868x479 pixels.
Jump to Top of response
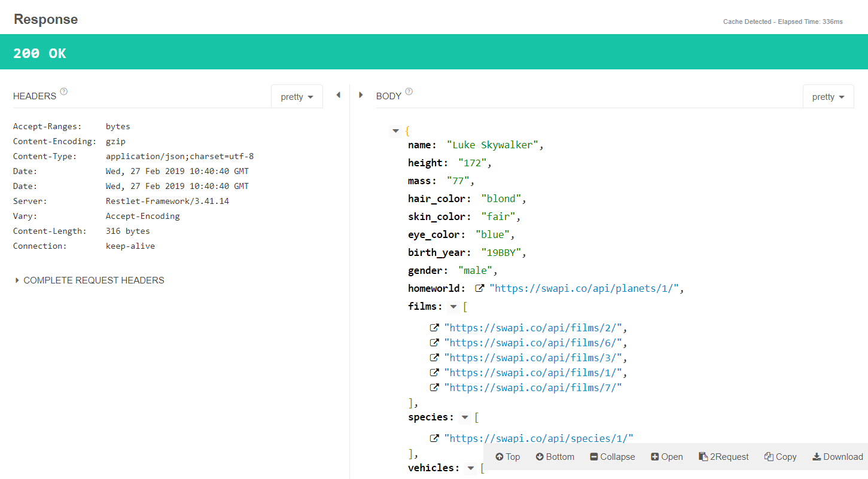tap(507, 457)
